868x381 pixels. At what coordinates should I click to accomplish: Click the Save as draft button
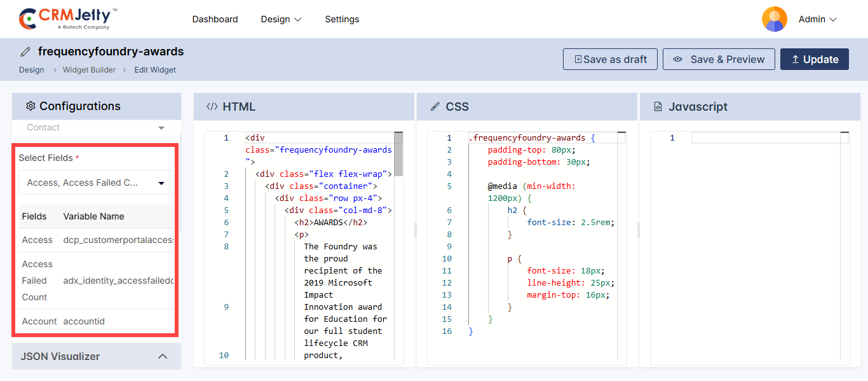(610, 59)
